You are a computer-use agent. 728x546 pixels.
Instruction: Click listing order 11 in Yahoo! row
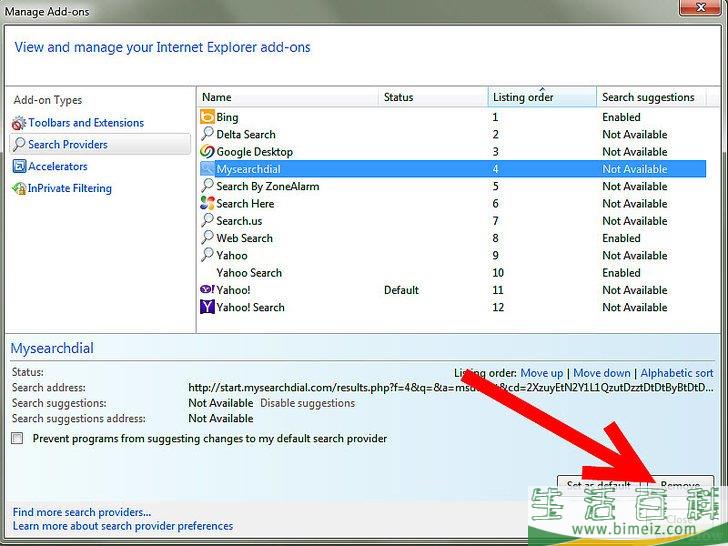tap(498, 290)
